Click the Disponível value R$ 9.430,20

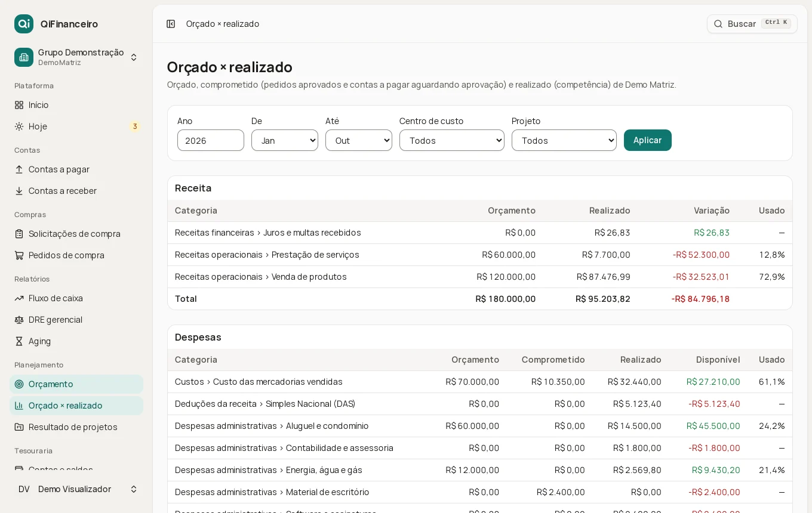[x=716, y=470]
